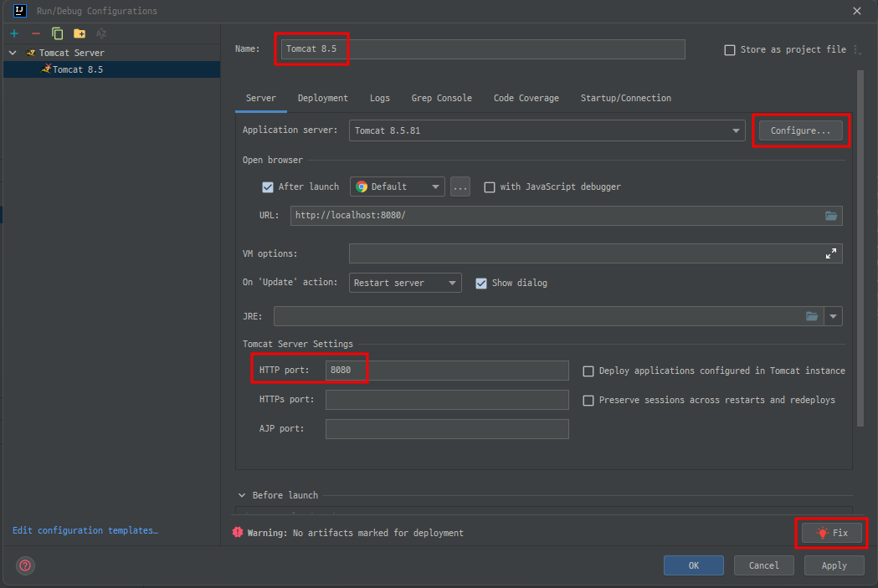The width and height of the screenshot is (878, 588).
Task: Add a new run configuration
Action: click(x=14, y=33)
